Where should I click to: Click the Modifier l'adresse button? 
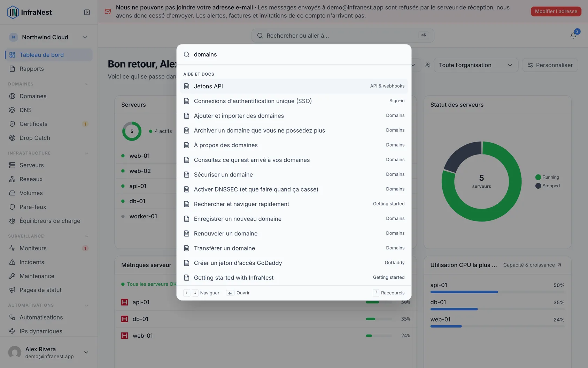click(556, 12)
